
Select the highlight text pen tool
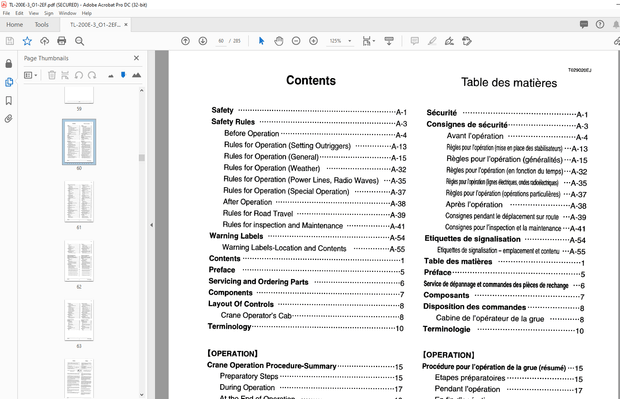coord(432,41)
